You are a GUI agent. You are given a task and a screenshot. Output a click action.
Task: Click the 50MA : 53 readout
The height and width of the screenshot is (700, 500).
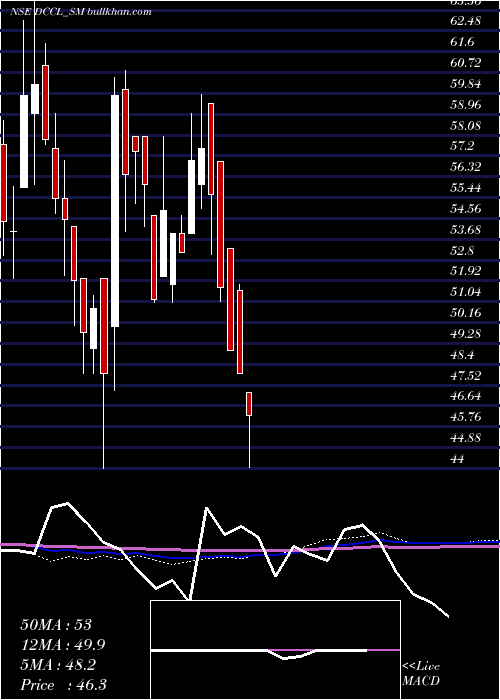[x=56, y=625]
